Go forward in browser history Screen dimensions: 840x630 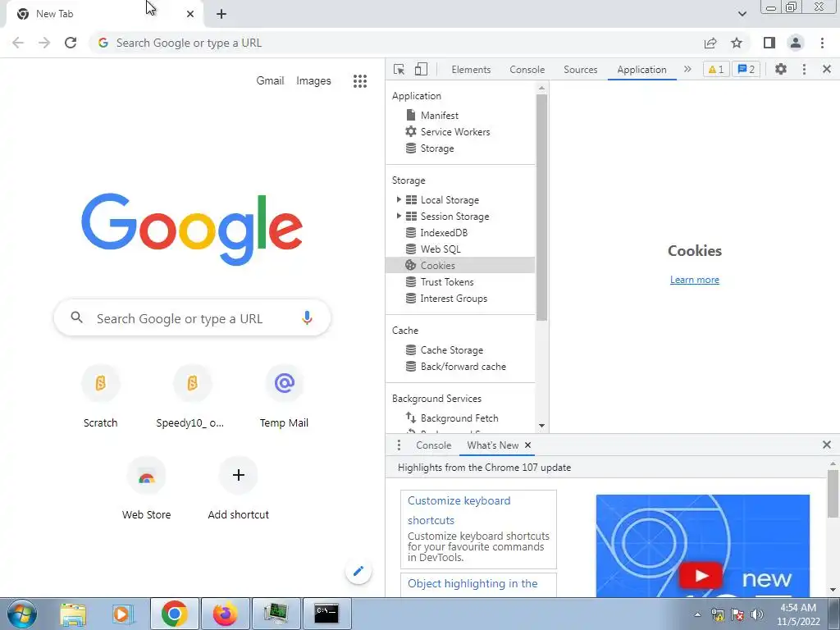pos(44,43)
